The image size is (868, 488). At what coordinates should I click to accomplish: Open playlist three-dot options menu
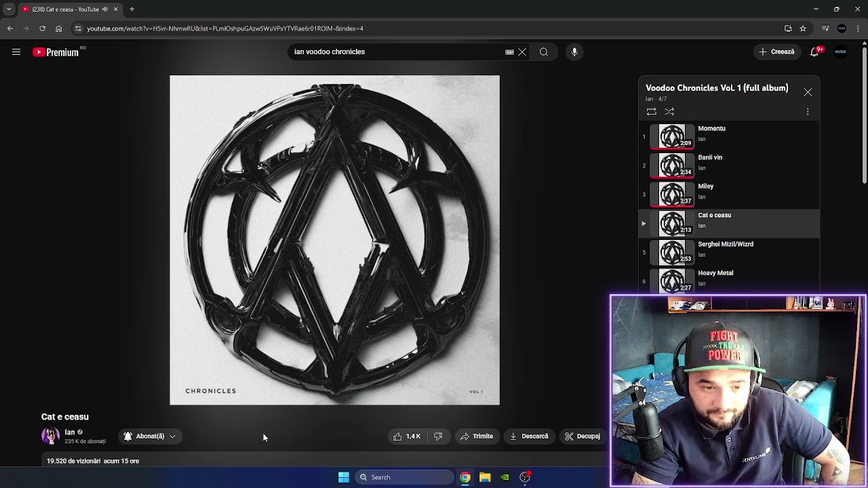(808, 112)
